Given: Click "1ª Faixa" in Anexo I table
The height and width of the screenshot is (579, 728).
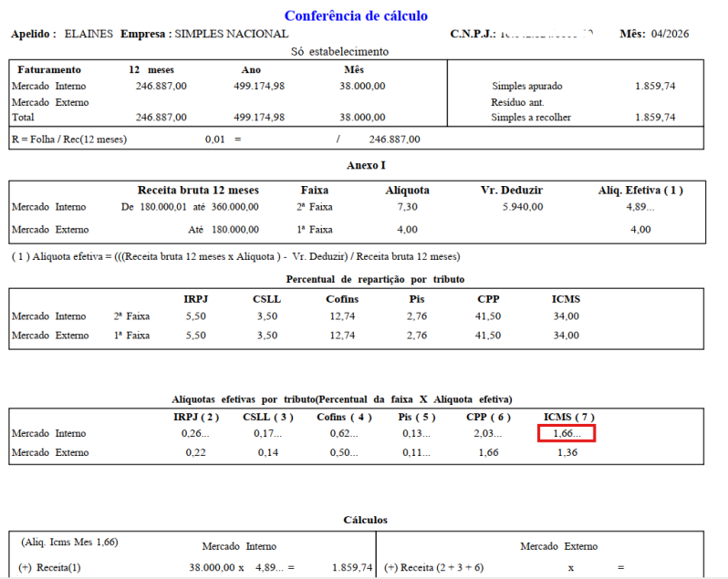Looking at the screenshot, I should point(315,230).
